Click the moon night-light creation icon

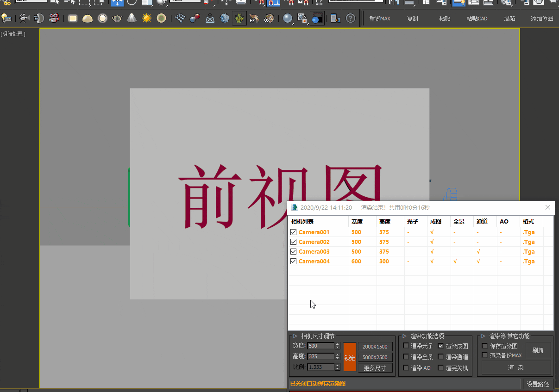point(162,18)
